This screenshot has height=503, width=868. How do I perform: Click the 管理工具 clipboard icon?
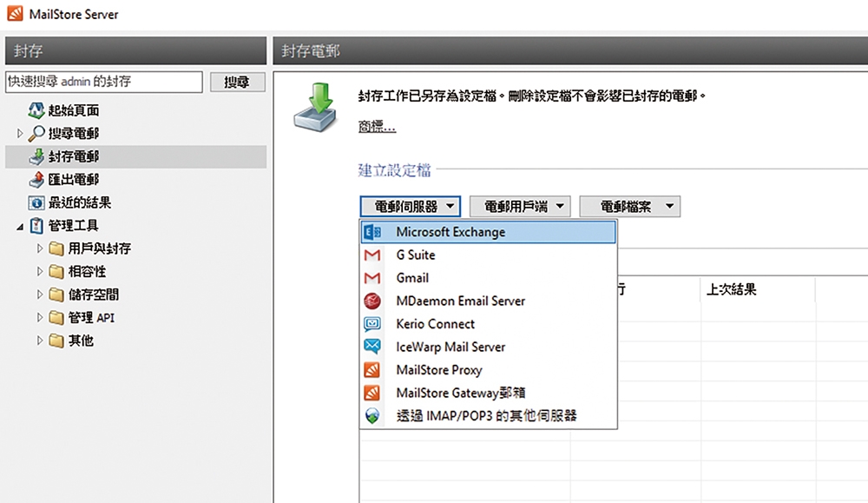[36, 226]
